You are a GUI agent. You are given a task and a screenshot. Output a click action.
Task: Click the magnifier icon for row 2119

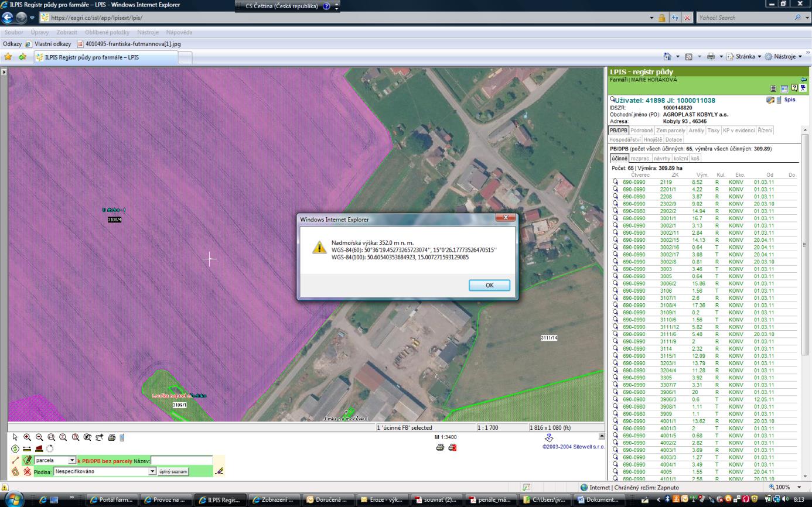615,182
